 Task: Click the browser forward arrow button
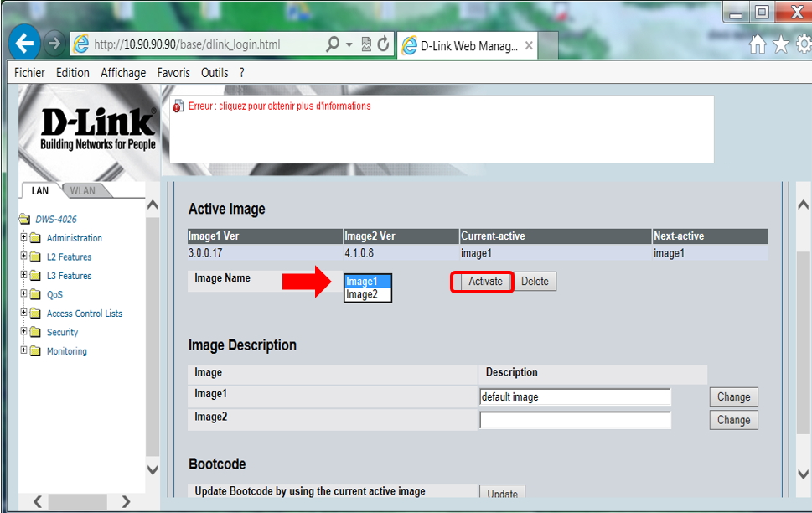point(54,44)
